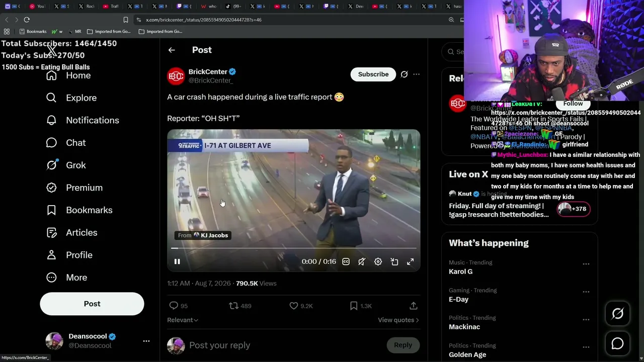Open Home in the X sidebar

coord(69,75)
